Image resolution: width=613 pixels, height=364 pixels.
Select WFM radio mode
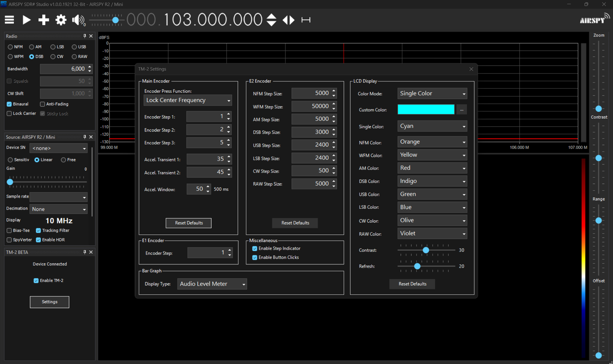point(16,57)
